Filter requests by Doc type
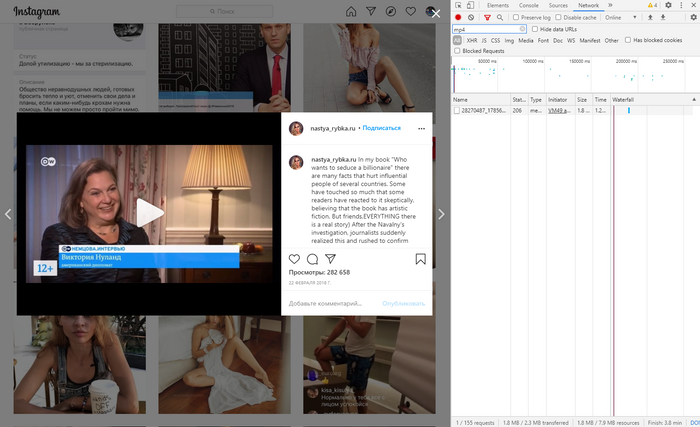 (x=558, y=40)
